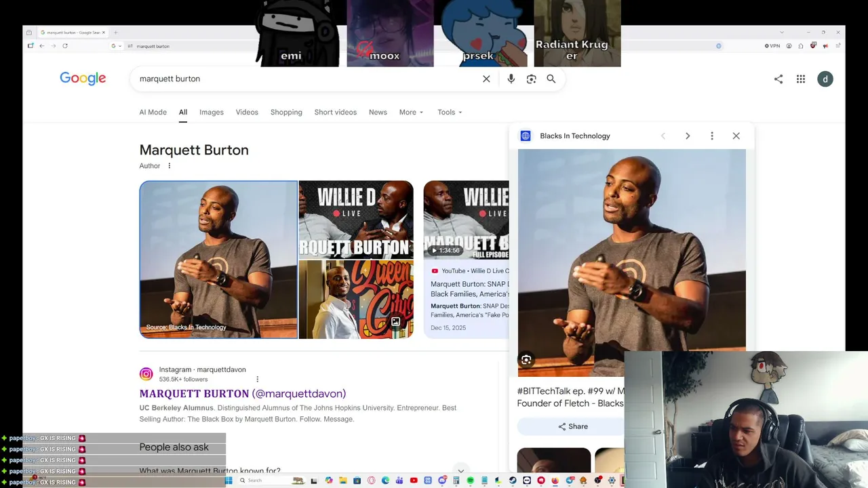
Task: Open the Willie D Live image thumbnail
Action: (x=356, y=220)
